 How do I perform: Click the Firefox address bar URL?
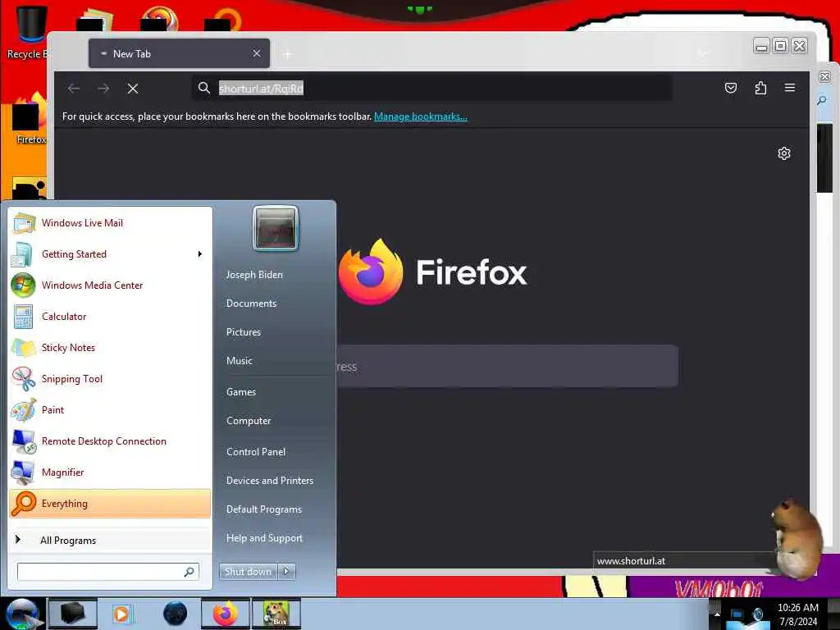point(262,89)
